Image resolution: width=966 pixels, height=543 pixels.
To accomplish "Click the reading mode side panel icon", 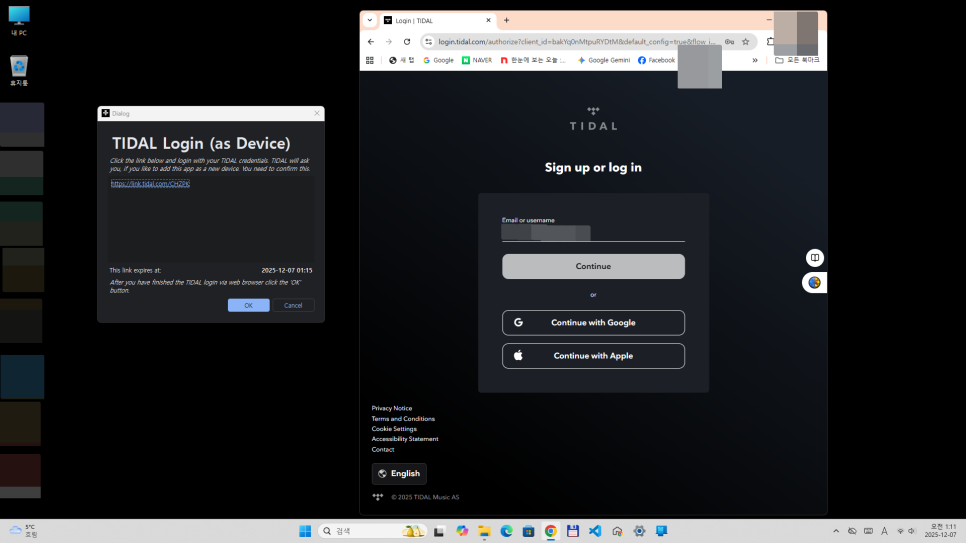I will pos(814,258).
